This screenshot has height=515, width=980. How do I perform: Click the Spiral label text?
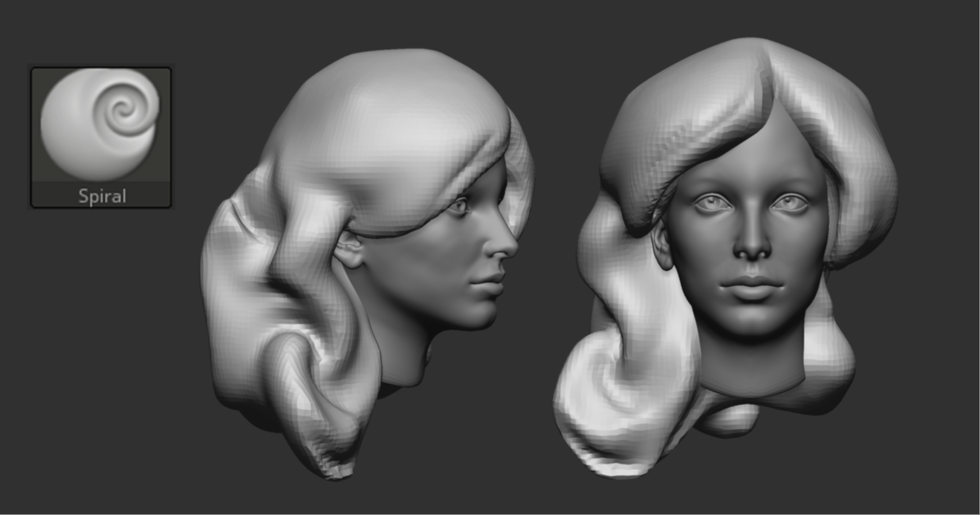pyautogui.click(x=102, y=196)
